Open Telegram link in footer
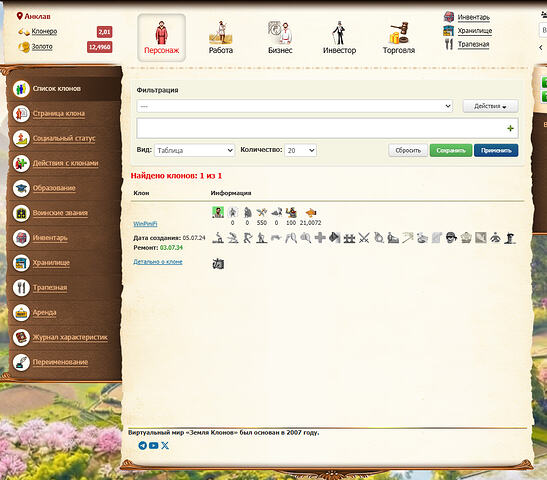 (x=142, y=445)
